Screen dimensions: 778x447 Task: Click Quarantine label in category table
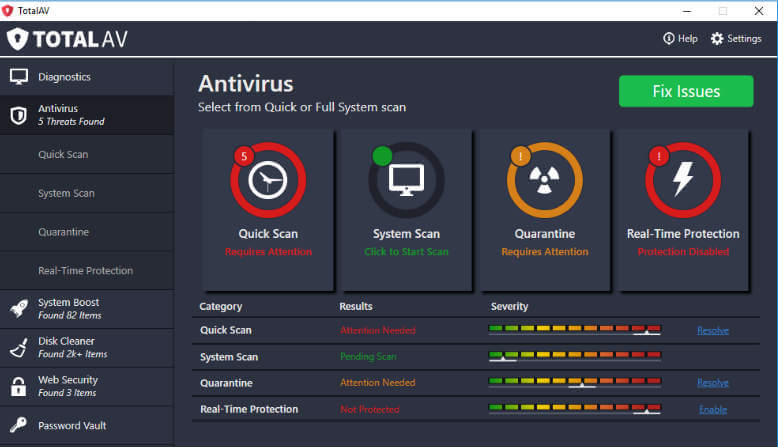[x=226, y=383]
